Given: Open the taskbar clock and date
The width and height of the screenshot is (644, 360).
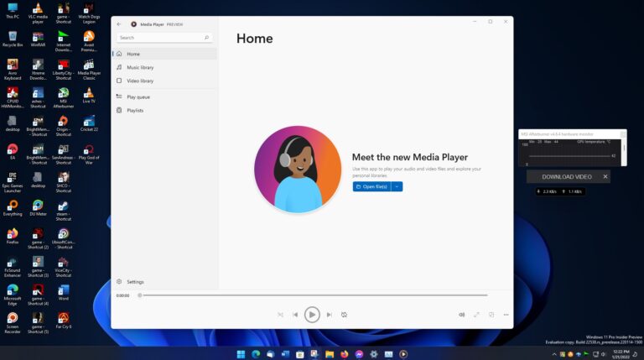Looking at the screenshot, I should pyautogui.click(x=621, y=354).
